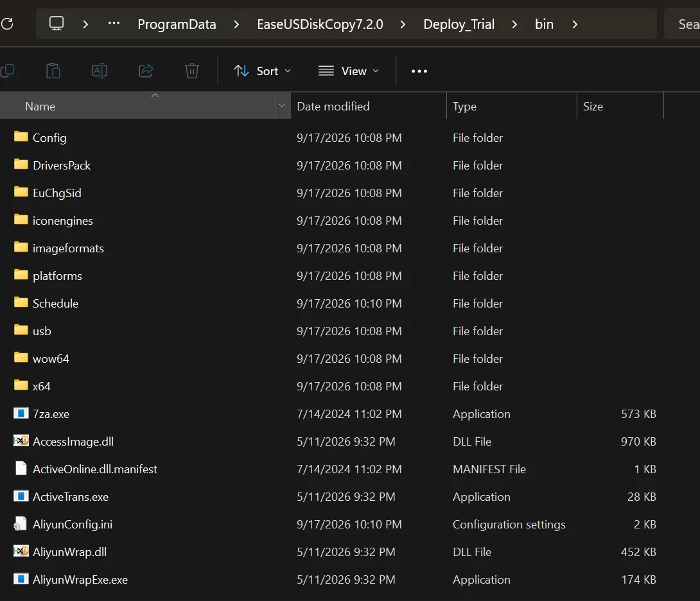700x601 pixels.
Task: Click the Paste clipboard icon
Action: pos(53,71)
